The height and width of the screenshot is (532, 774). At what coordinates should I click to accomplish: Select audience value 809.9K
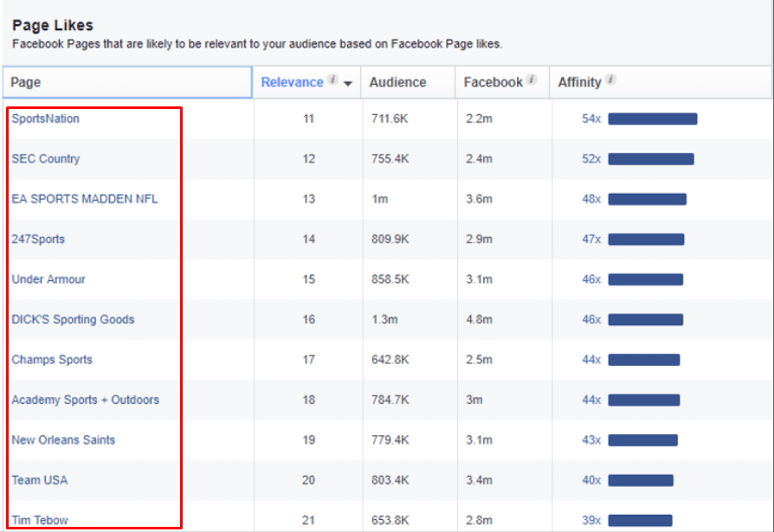390,239
